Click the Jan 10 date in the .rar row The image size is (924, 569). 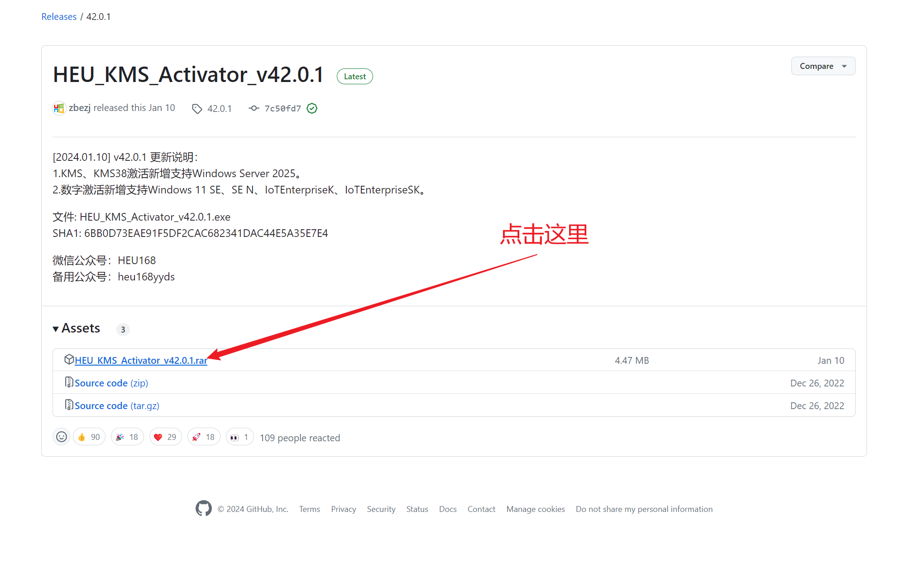point(831,361)
